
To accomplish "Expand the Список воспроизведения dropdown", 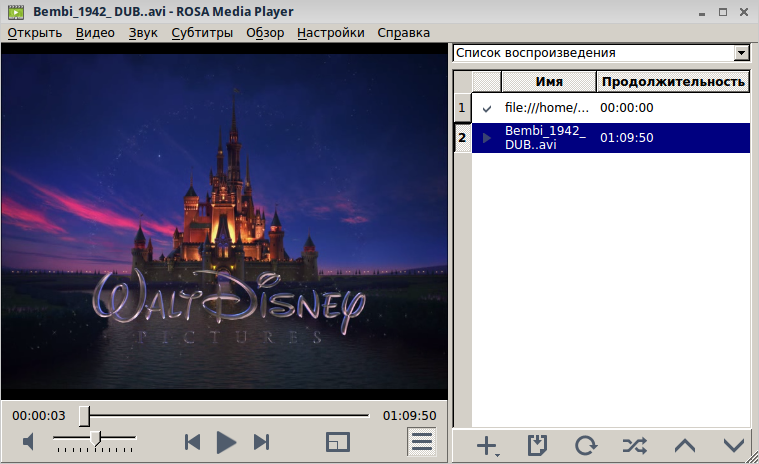I will pos(741,53).
